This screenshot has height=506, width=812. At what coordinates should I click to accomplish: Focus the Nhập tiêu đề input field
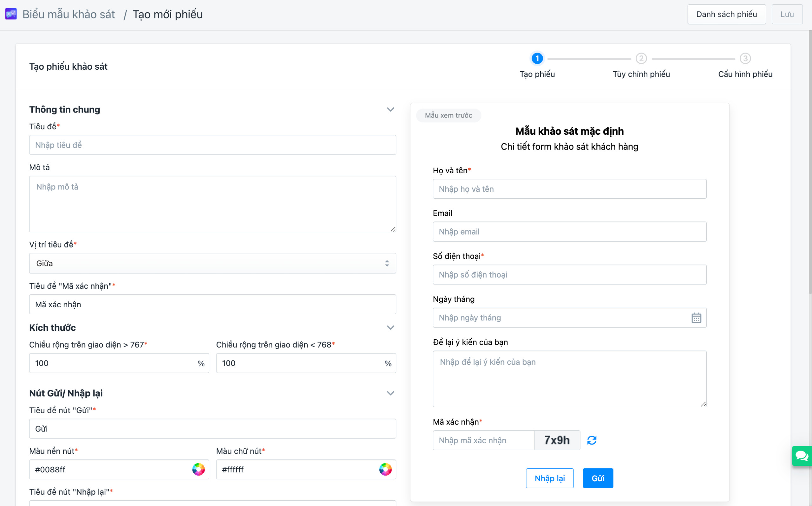(x=213, y=145)
